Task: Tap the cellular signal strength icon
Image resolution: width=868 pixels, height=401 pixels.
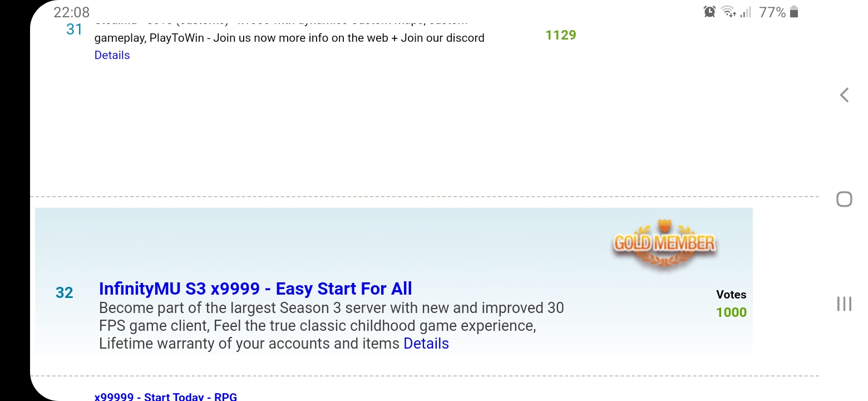Action: click(x=746, y=12)
